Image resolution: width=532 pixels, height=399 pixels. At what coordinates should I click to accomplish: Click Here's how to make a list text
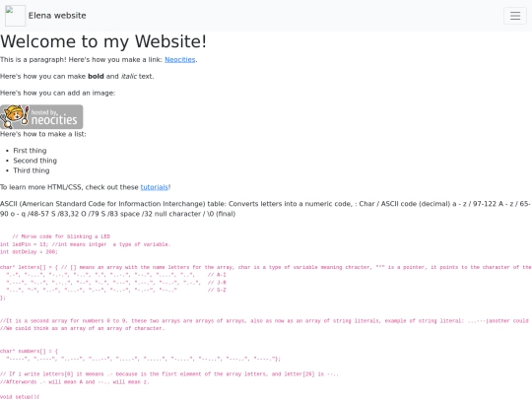point(43,134)
